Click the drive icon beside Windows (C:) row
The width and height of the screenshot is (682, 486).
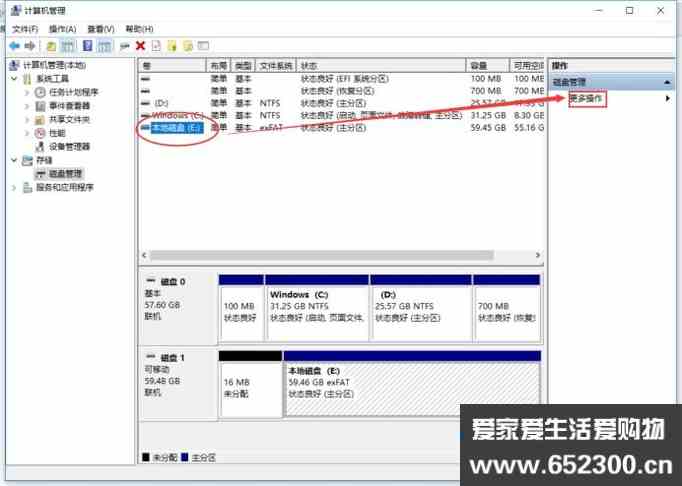click(146, 115)
